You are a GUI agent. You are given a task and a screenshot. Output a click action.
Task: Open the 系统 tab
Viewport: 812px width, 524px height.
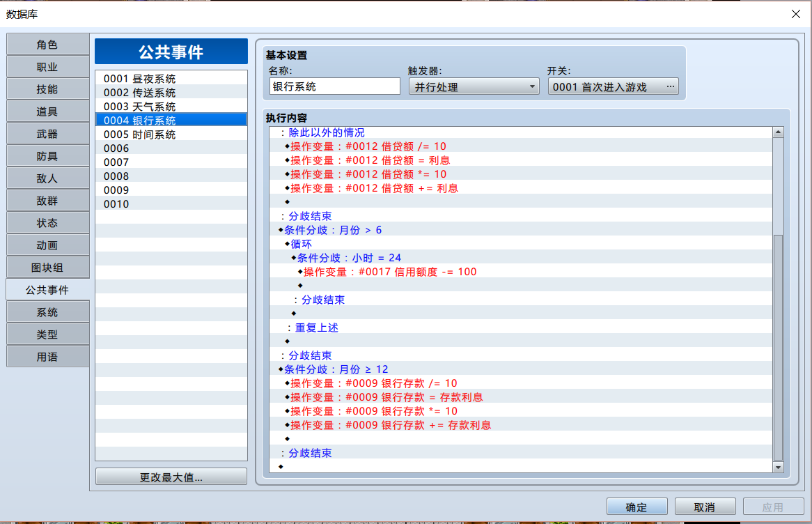pos(47,312)
